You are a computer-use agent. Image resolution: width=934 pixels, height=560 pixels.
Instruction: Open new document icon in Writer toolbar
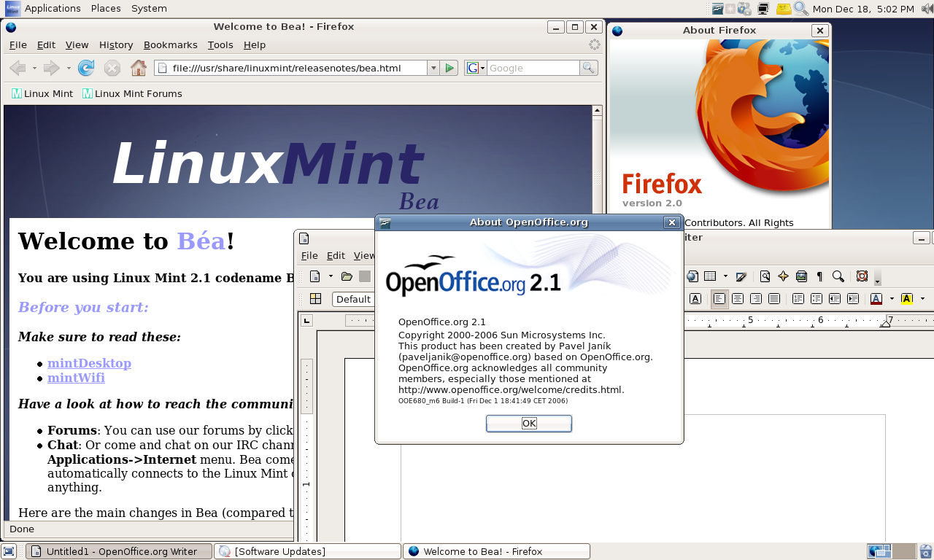[315, 276]
